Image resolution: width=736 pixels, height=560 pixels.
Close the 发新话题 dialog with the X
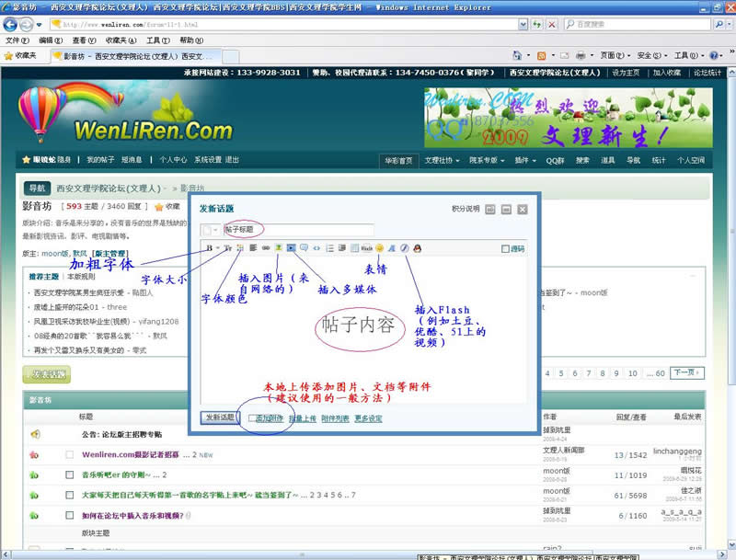(523, 209)
